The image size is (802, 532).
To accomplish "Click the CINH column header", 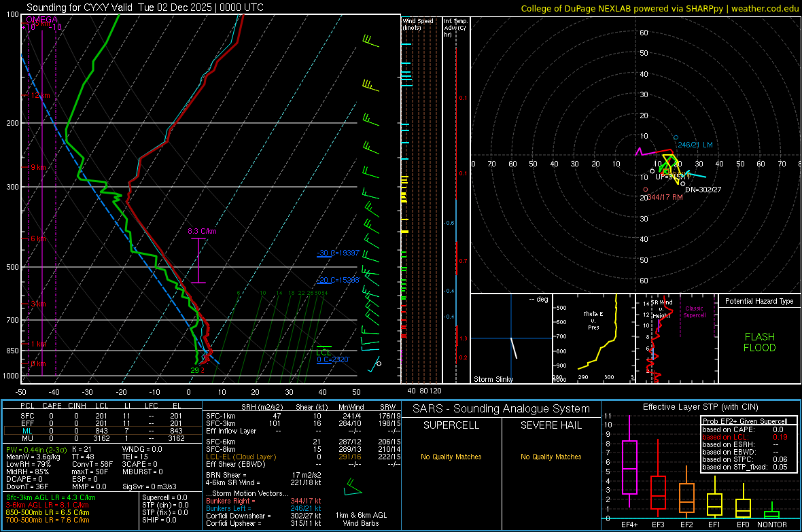I will 77,406.
